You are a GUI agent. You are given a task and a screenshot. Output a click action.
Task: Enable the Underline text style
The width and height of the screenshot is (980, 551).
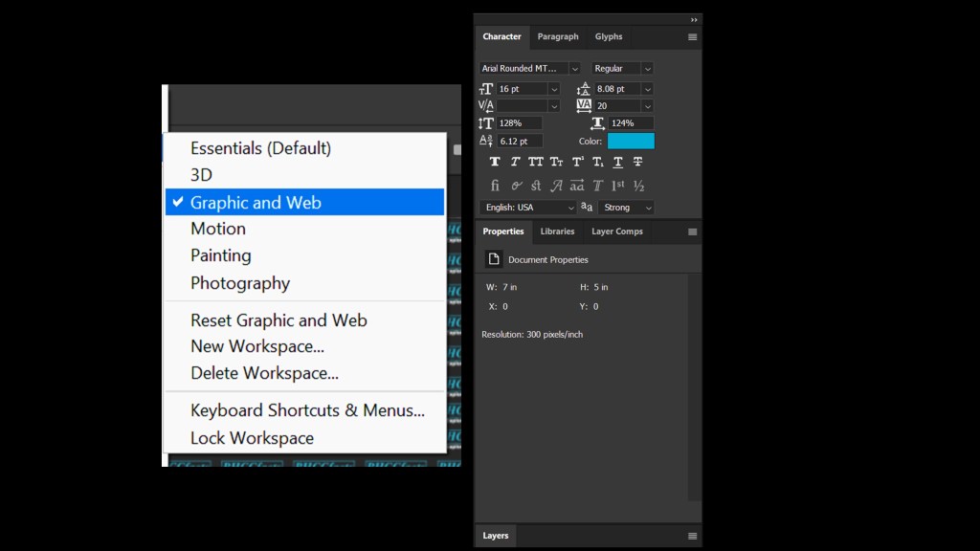(618, 163)
